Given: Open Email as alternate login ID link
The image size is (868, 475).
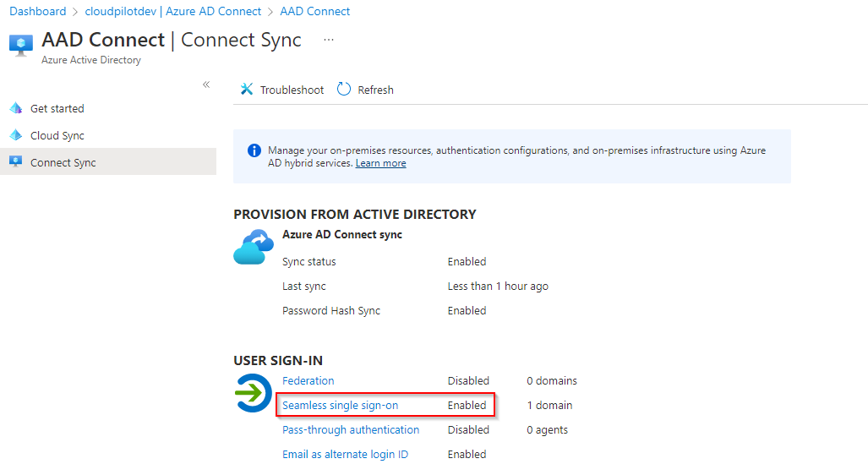Looking at the screenshot, I should (345, 454).
